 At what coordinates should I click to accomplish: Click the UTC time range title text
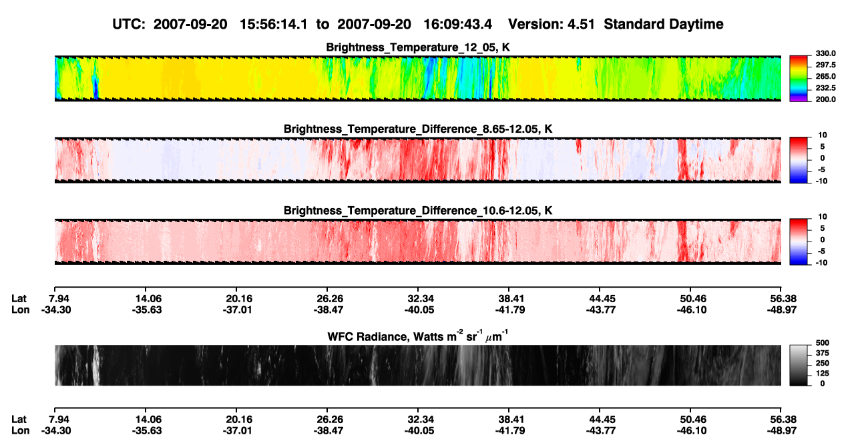418,24
